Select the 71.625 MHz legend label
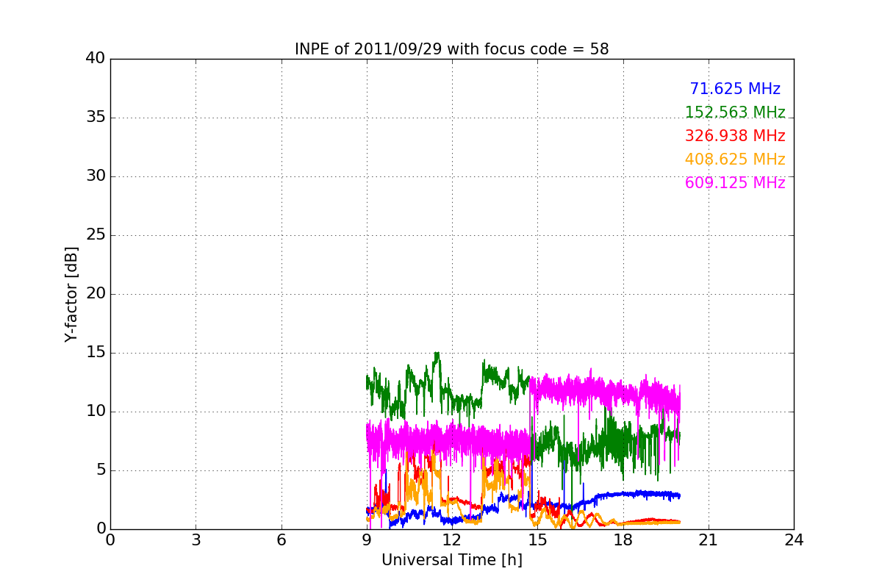The height and width of the screenshot is (588, 882). point(735,89)
